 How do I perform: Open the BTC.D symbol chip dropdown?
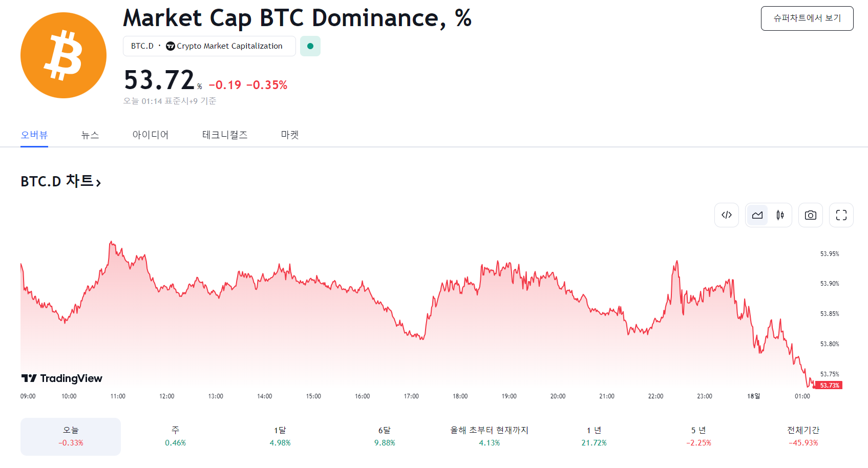(x=142, y=46)
